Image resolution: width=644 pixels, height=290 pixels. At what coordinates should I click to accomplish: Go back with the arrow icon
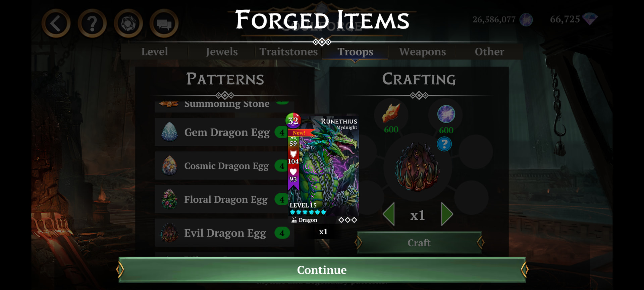56,23
